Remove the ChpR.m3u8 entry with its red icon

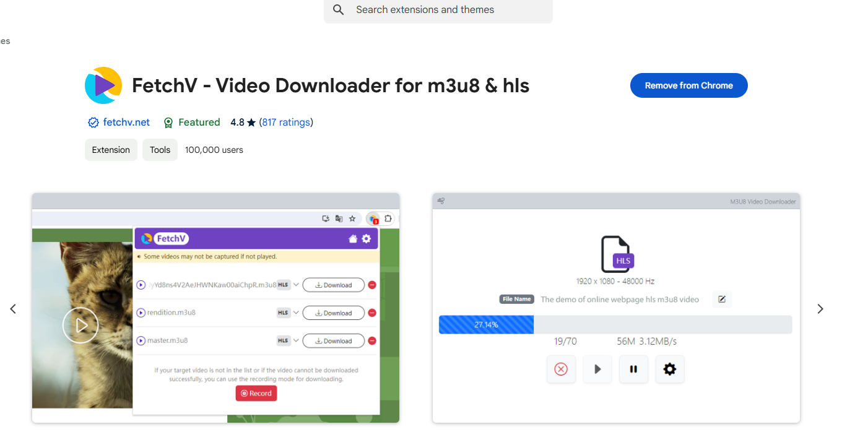372,285
